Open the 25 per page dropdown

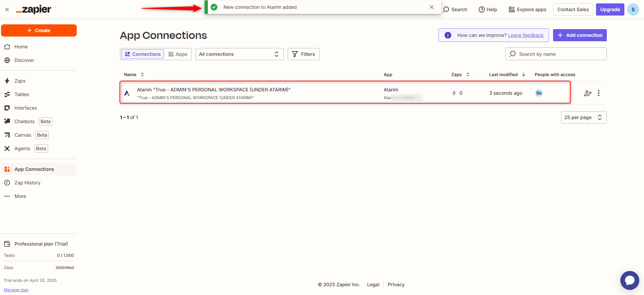click(583, 117)
